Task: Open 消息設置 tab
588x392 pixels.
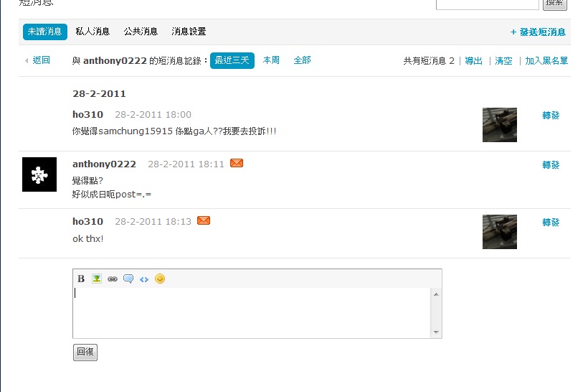Action: coord(189,32)
